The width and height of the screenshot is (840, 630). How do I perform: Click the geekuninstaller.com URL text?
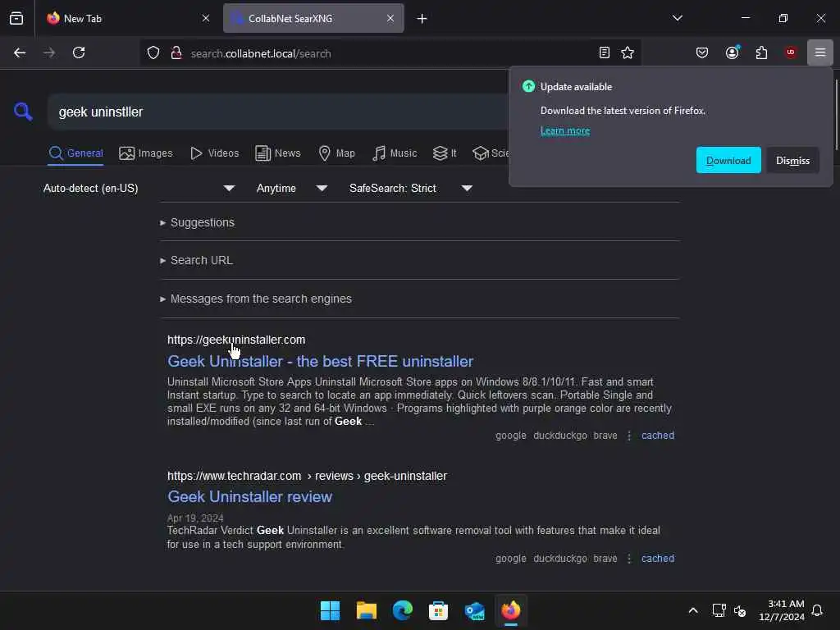coord(236,340)
